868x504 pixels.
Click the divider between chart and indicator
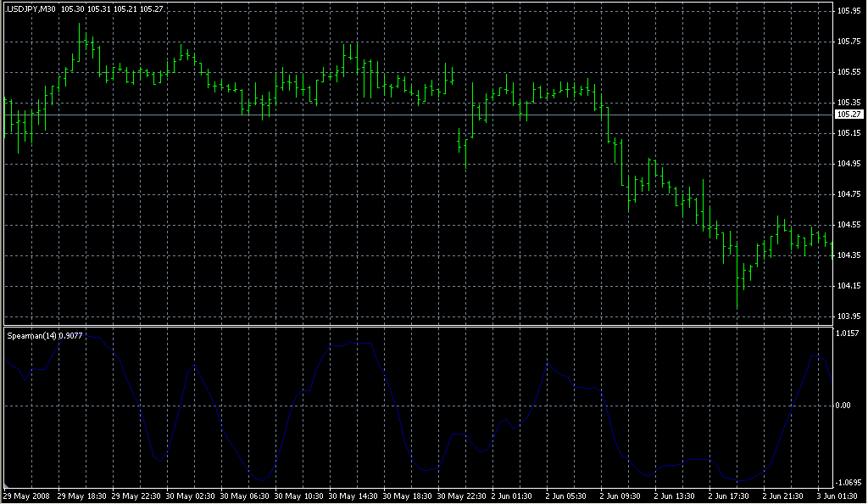(424, 326)
